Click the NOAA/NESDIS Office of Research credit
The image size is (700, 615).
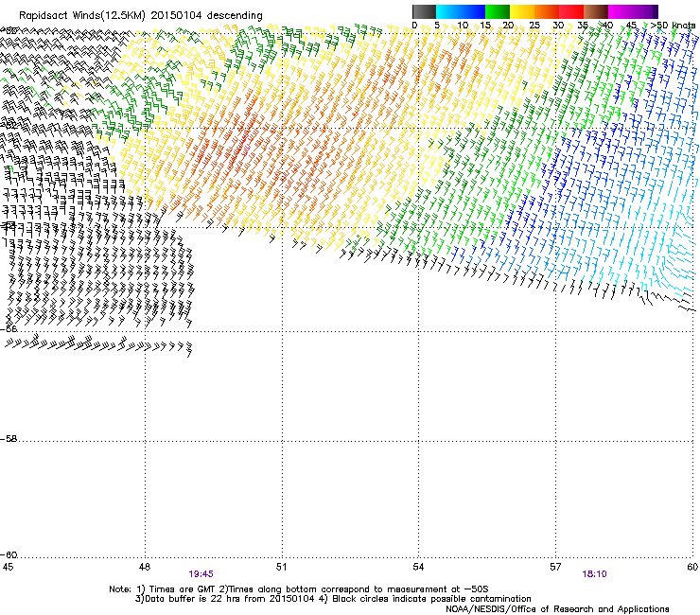point(557,609)
